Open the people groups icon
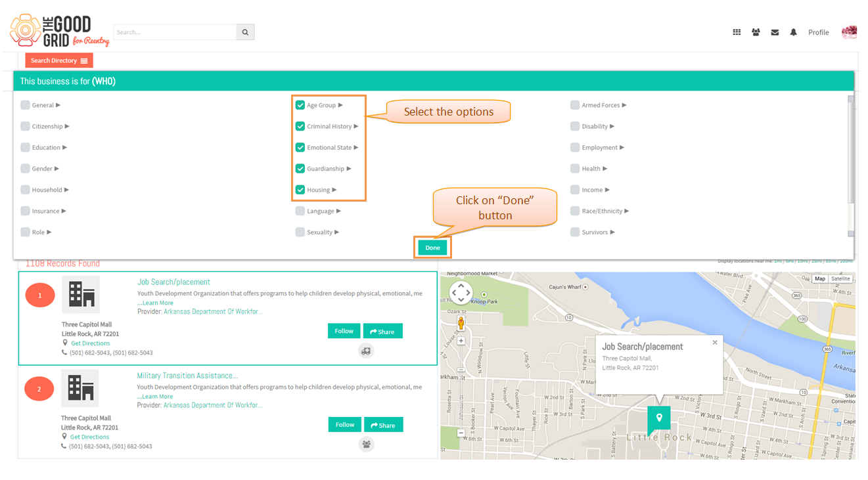This screenshot has width=868, height=480. (756, 32)
